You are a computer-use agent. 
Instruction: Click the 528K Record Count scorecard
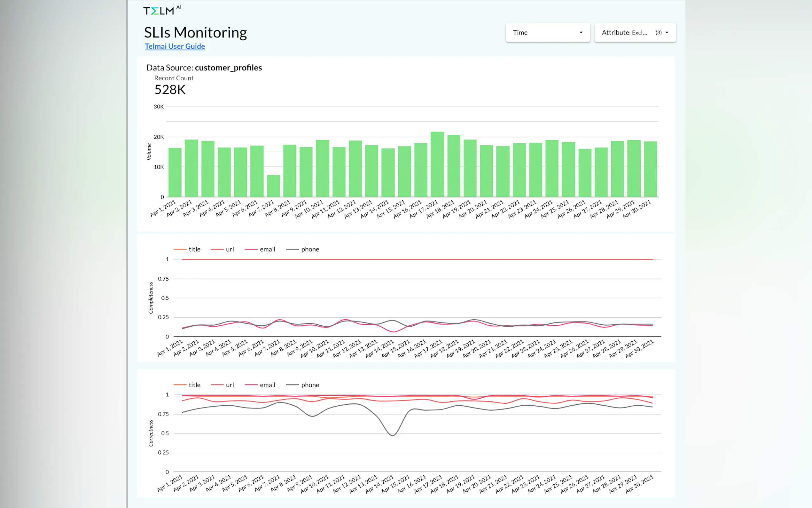point(170,90)
